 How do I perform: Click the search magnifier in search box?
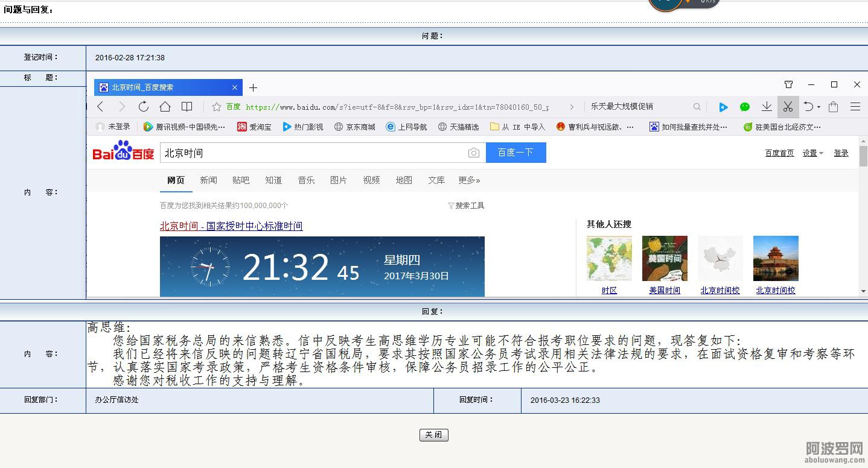697,107
